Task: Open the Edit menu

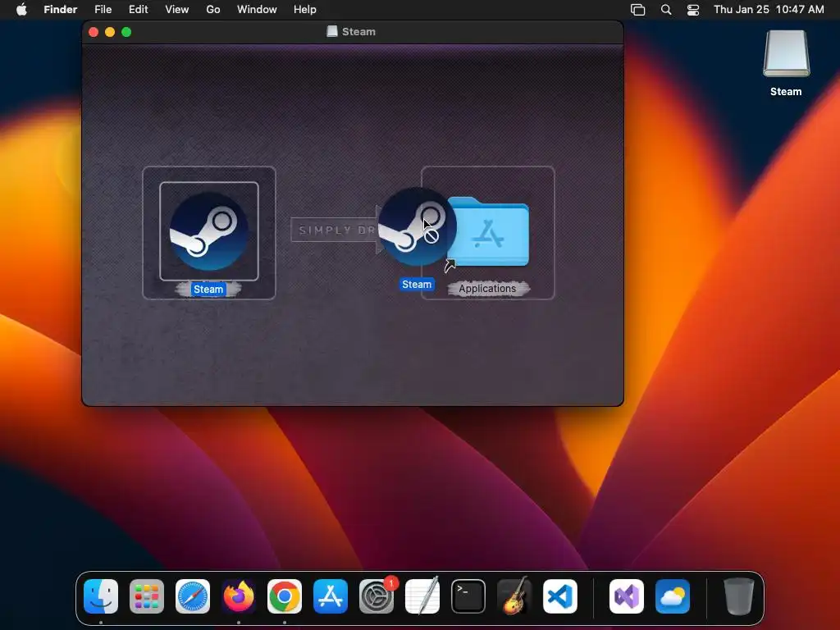Action: pos(138,10)
